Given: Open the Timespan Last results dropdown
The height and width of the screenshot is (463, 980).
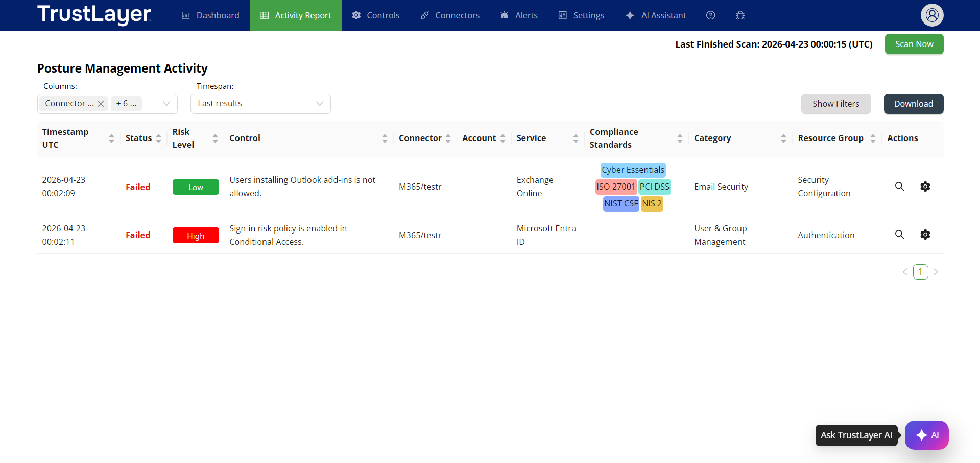Looking at the screenshot, I should click(x=260, y=104).
